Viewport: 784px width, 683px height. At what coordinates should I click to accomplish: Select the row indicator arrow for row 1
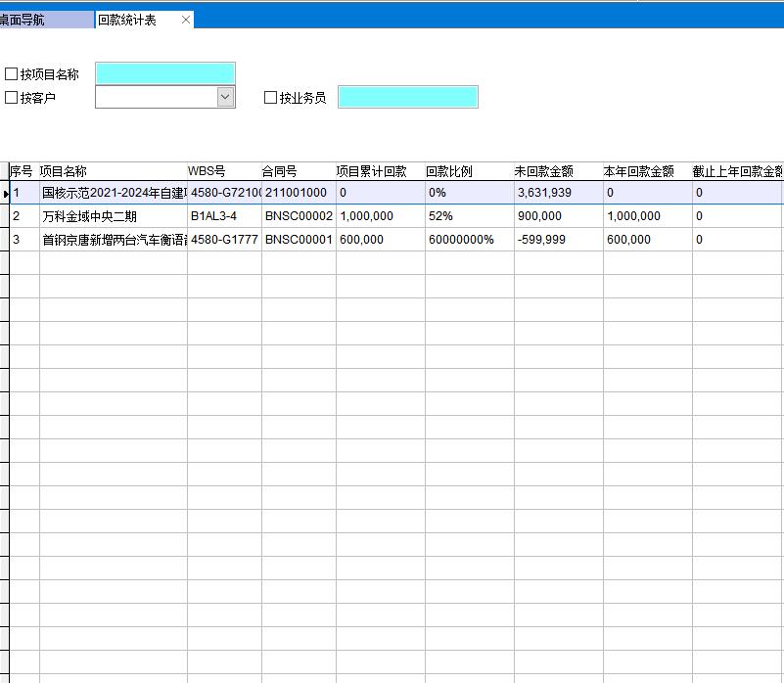5,194
